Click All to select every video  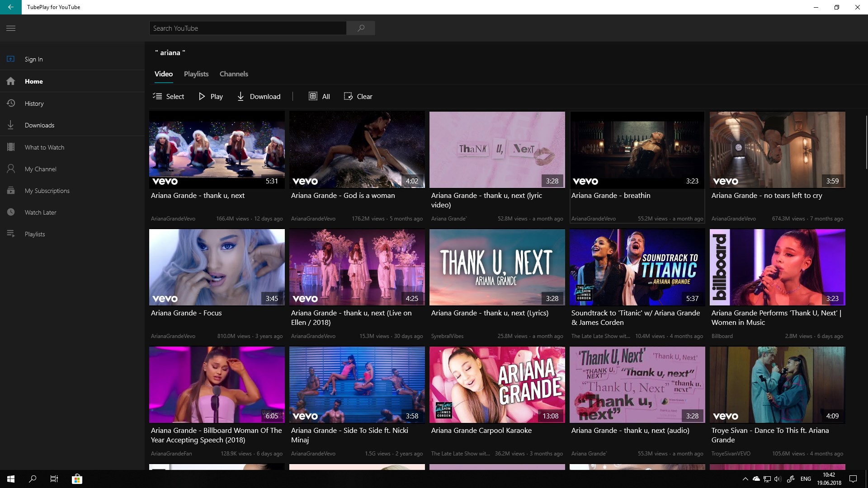[319, 96]
